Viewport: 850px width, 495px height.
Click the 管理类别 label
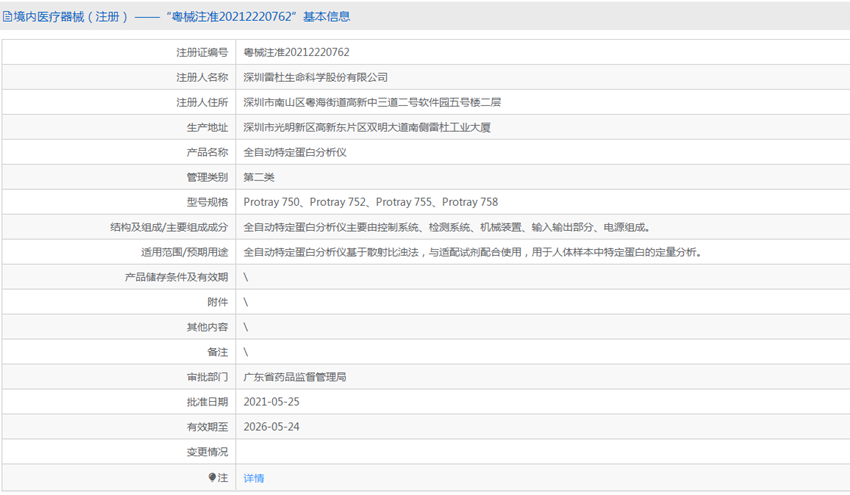tap(207, 177)
